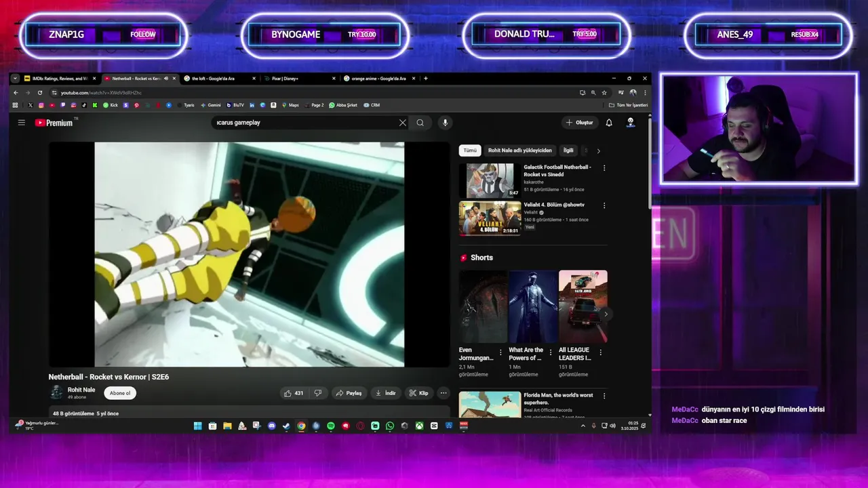Open more actions for the video

[443, 393]
